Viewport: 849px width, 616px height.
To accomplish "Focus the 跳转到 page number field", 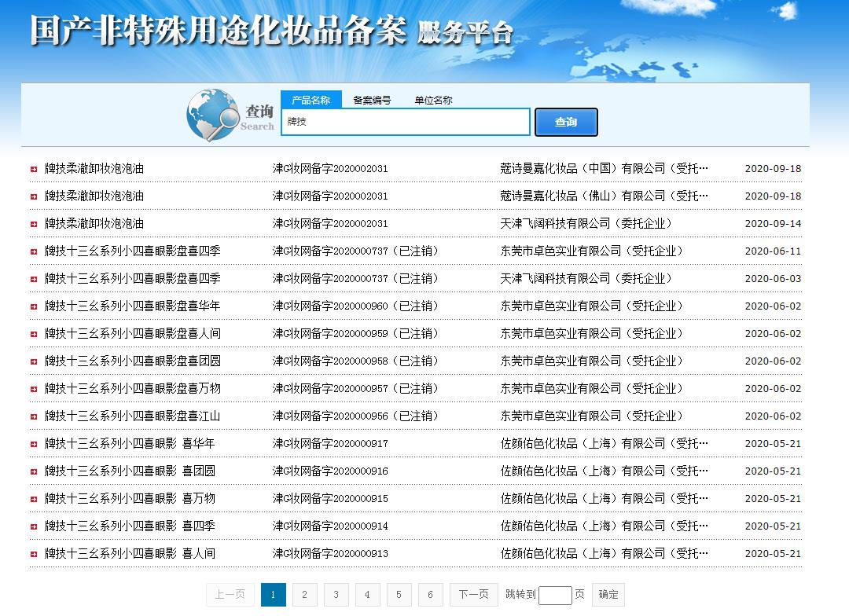I will (555, 596).
